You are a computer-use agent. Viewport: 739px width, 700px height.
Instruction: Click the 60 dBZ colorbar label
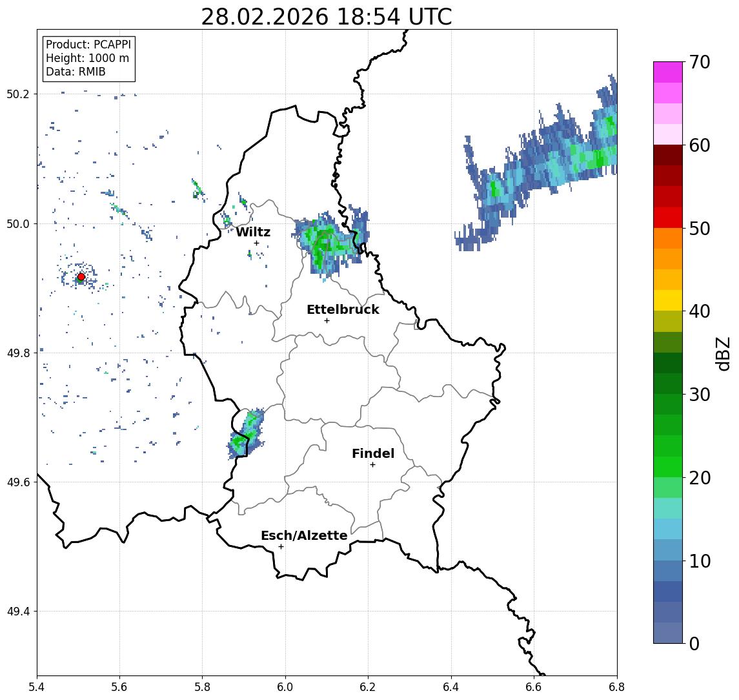coord(700,145)
